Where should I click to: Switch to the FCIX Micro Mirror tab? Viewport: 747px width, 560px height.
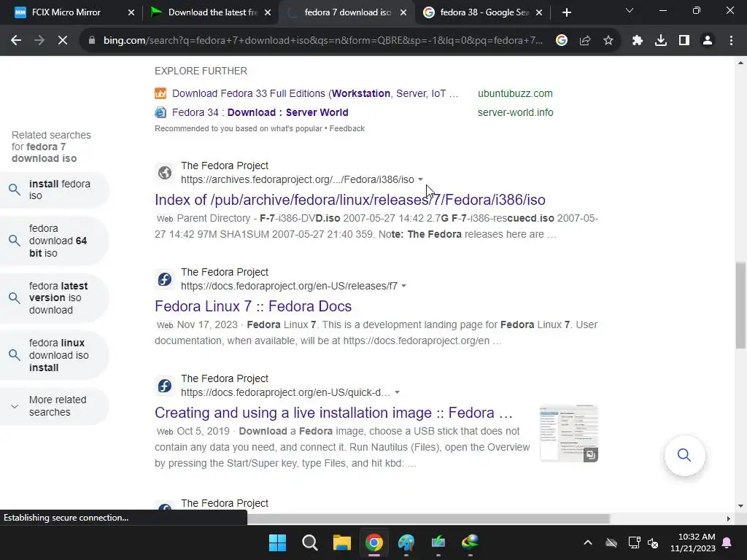pos(66,12)
